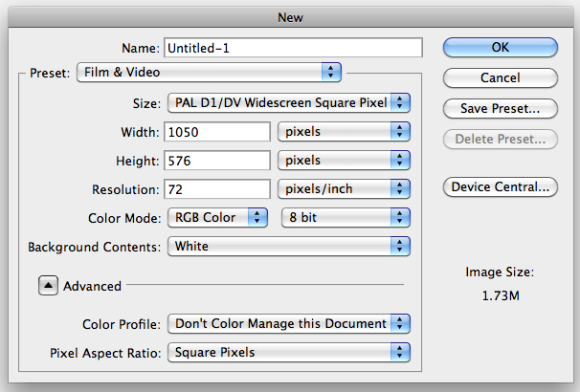Open the Color Profile dropdown
Viewport: 580px width, 392px height.
pos(288,323)
